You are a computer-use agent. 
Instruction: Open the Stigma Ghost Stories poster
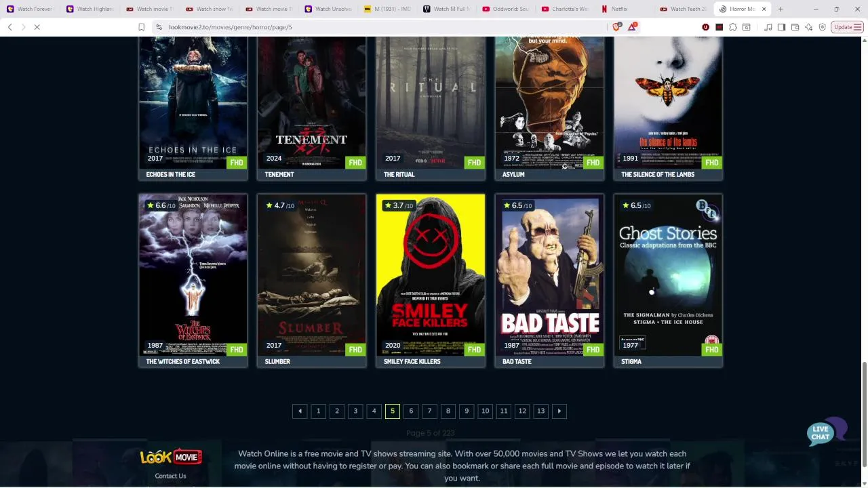pyautogui.click(x=668, y=275)
